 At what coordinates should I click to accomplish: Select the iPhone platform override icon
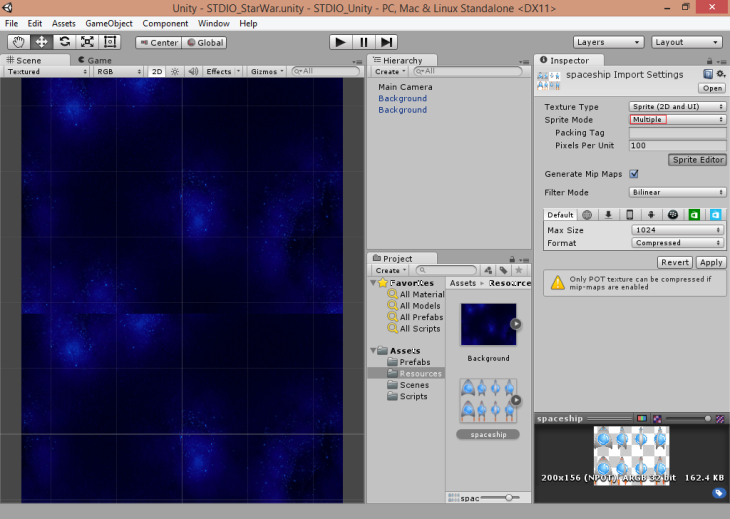pyautogui.click(x=629, y=215)
